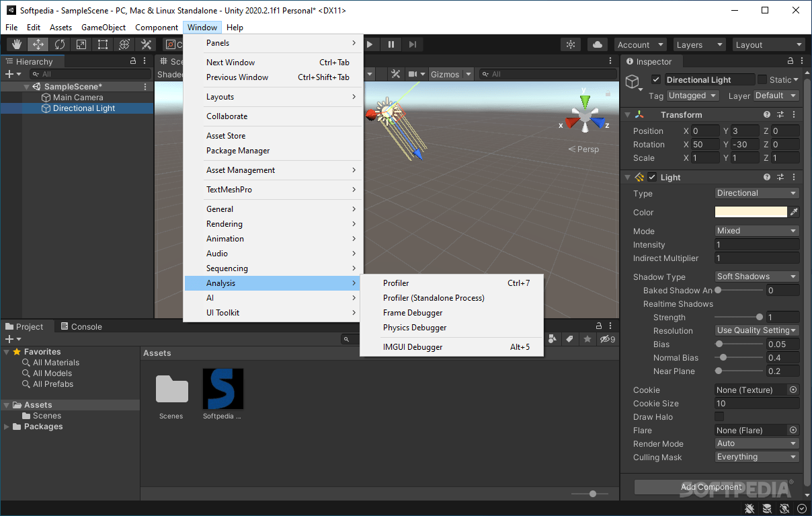Screen dimensions: 812x516
Task: Open Transform component presets
Action: (780, 115)
